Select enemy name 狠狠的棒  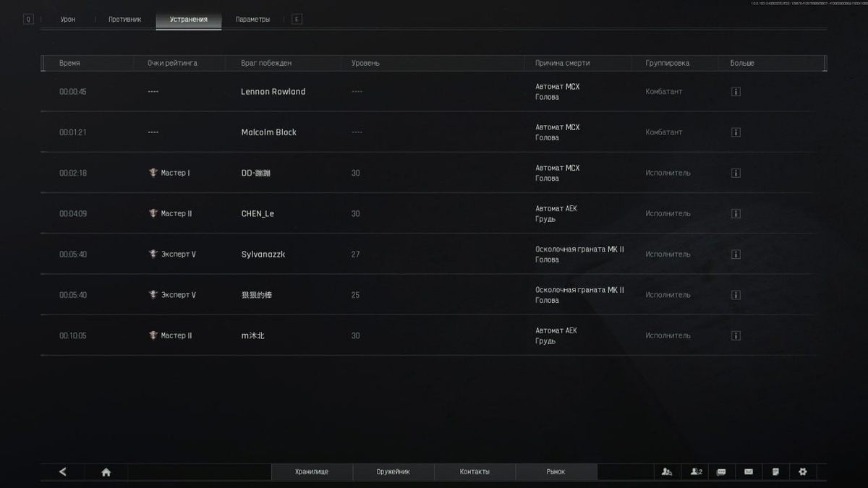click(x=257, y=295)
